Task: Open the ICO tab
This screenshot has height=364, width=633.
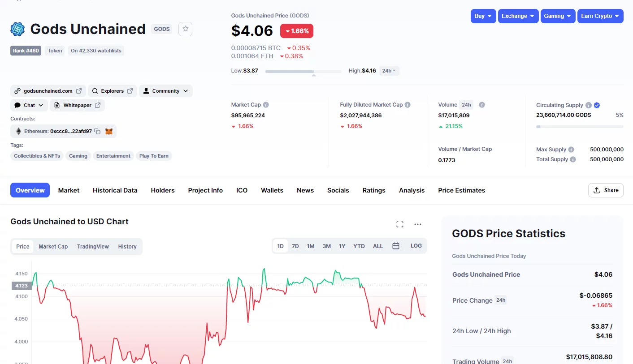Action: click(242, 190)
